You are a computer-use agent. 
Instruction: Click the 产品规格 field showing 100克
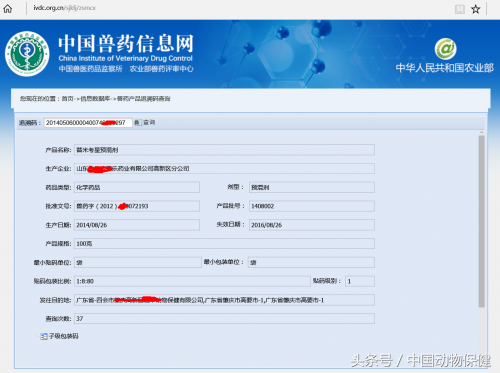[224, 244]
